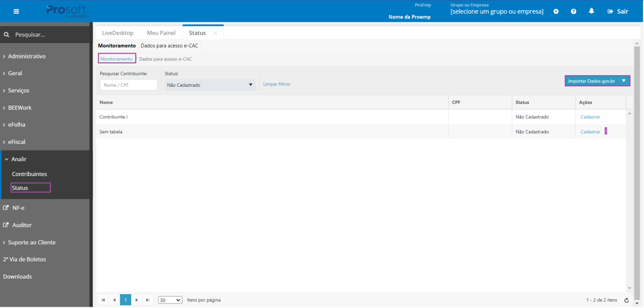
Task: Click the Prosoft logo
Action: pos(66,11)
